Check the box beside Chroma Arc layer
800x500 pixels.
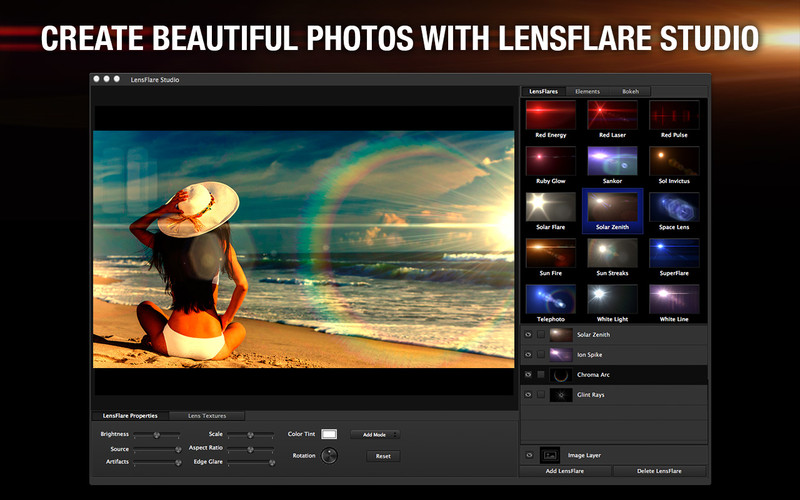click(x=541, y=374)
